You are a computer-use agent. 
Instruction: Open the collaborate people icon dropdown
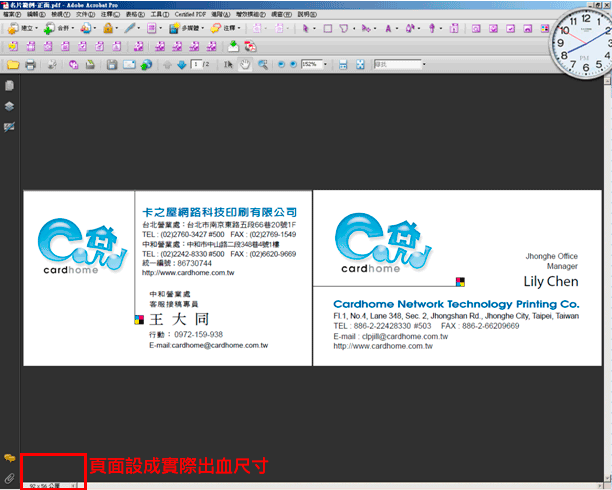point(88,28)
